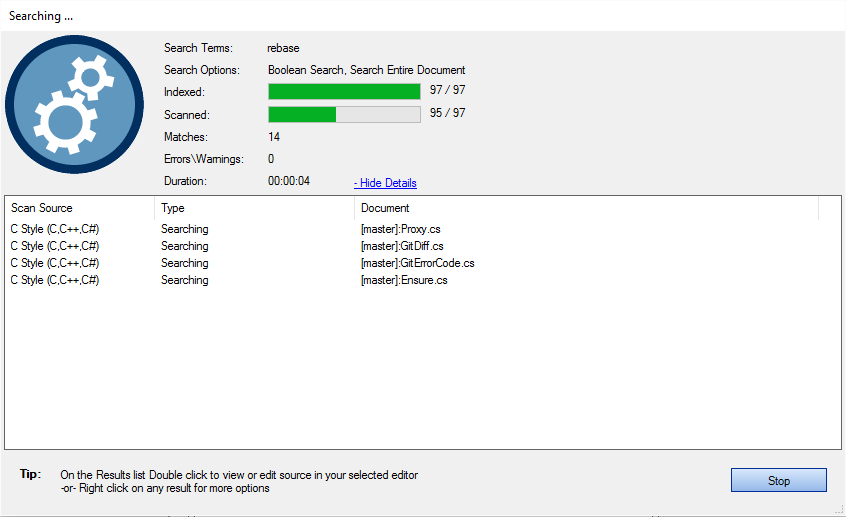This screenshot has height=517, width=846.
Task: Click the search term value 'rebase'
Action: 283,48
